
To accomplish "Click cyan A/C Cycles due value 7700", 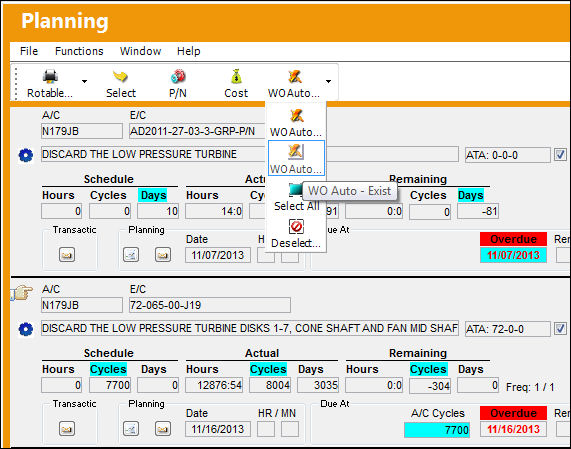I will click(x=437, y=430).
